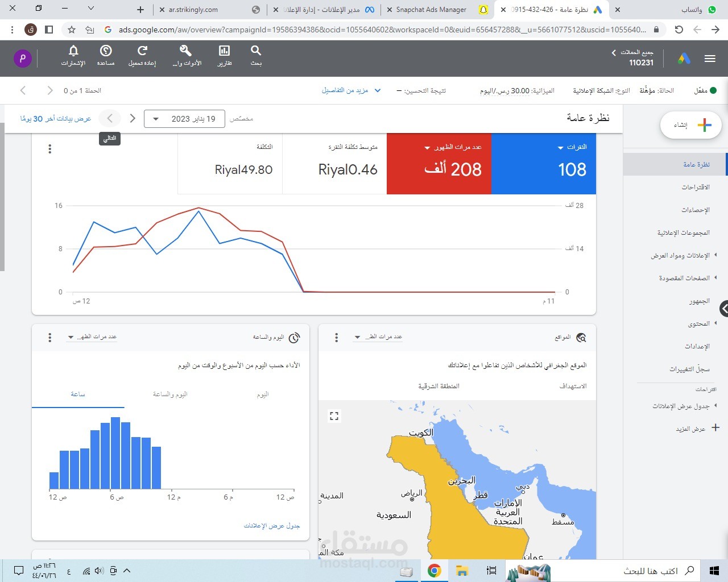The width and height of the screenshot is (728, 582).
Task: Click the cost metric card (التكلفة)
Action: pyautogui.click(x=230, y=164)
